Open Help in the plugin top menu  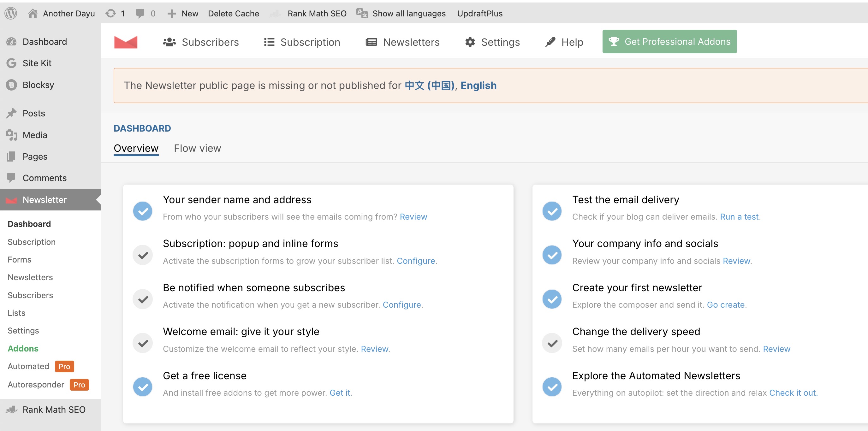(564, 42)
